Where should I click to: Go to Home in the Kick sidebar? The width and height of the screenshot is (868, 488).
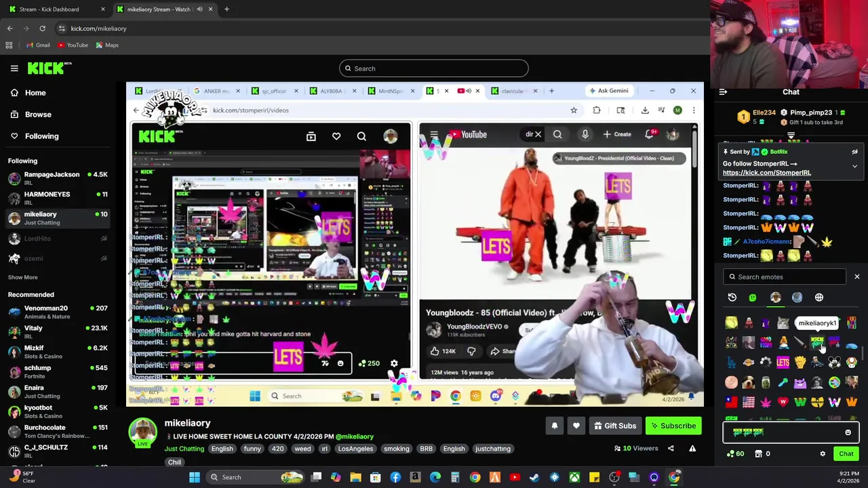point(35,93)
